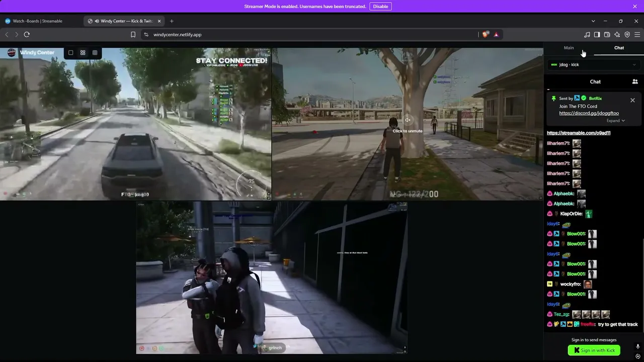The height and width of the screenshot is (362, 644).
Task: Open the discord.gg/jdoggftoo link
Action: point(589,113)
